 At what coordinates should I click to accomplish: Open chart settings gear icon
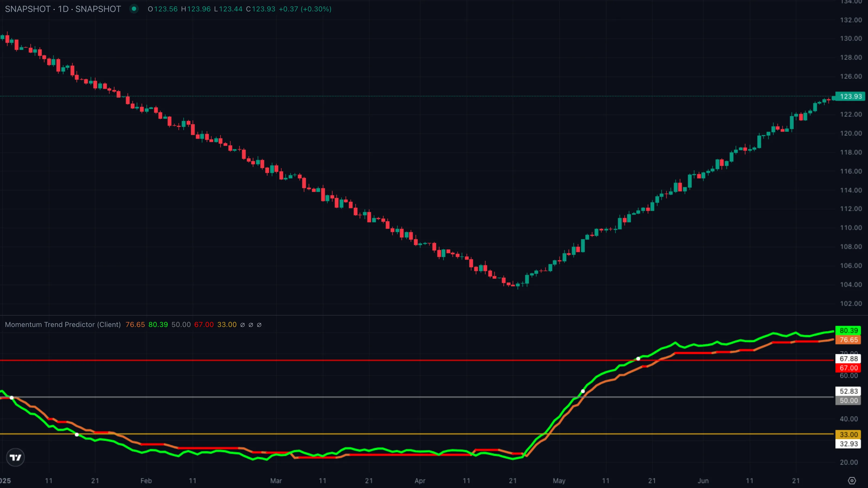(851, 481)
